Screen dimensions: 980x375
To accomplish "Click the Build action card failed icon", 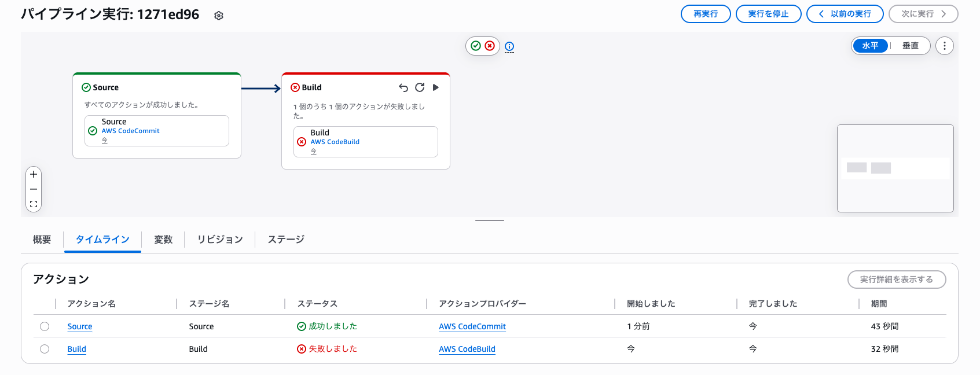I will 302,142.
